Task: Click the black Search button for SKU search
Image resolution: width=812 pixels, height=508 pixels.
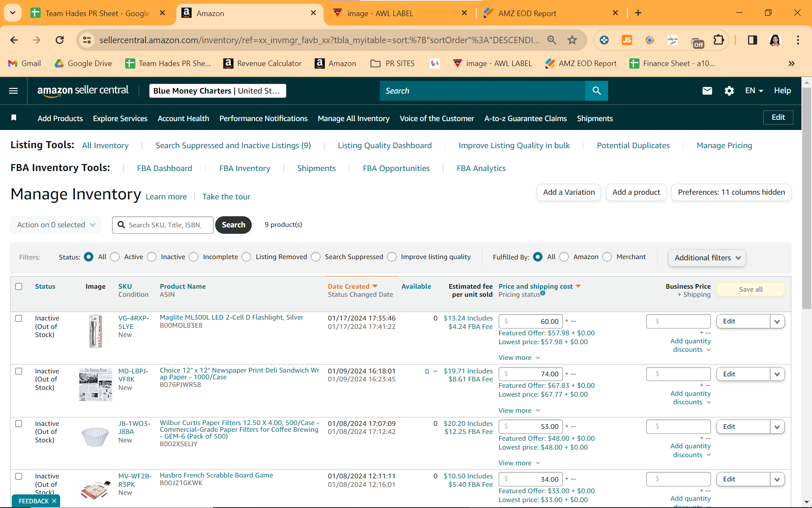Action: 233,225
